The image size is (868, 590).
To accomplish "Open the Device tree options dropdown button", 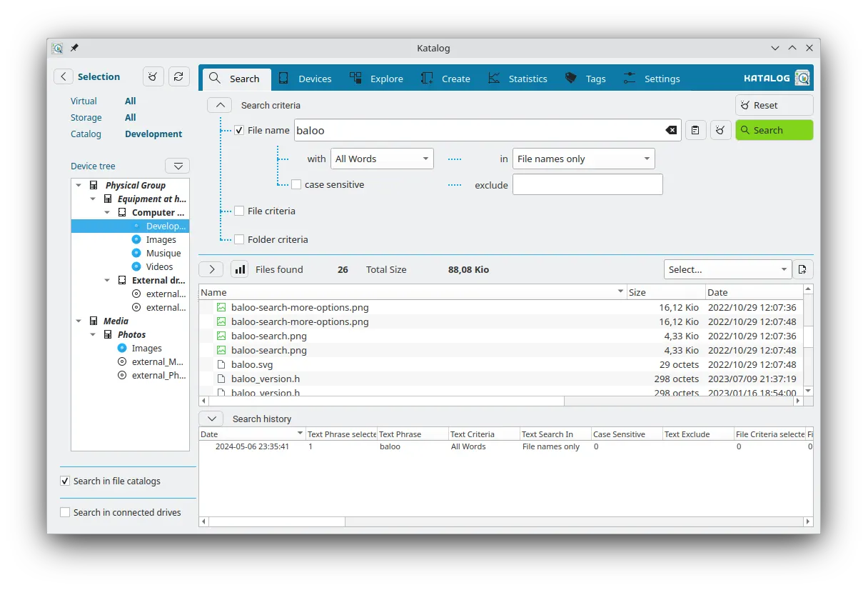I will coord(178,166).
